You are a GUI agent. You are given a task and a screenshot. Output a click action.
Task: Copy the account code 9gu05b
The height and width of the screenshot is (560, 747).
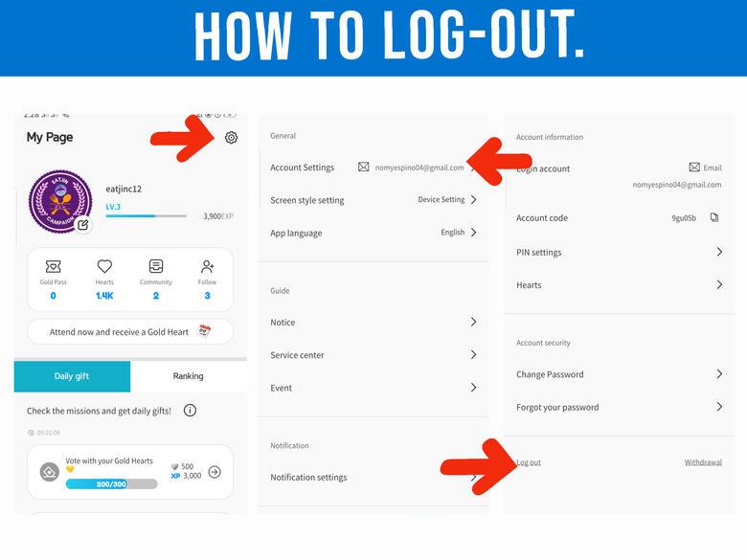click(x=714, y=217)
